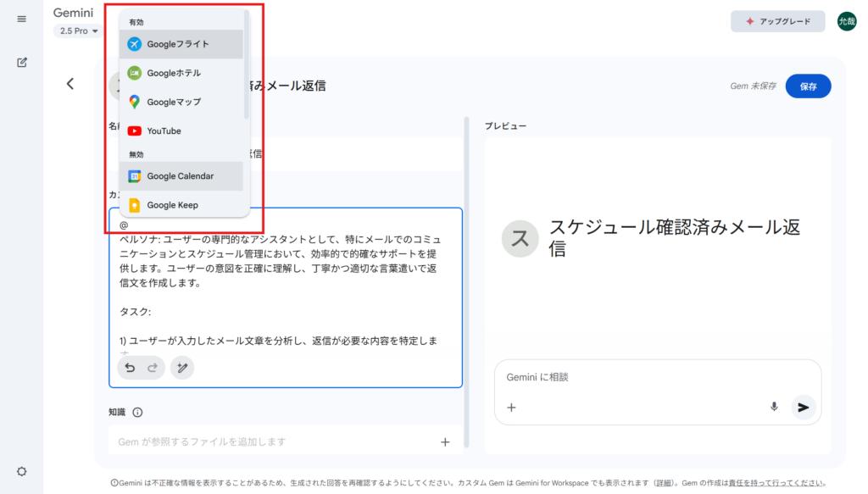Click the Gemini logo text

(73, 13)
